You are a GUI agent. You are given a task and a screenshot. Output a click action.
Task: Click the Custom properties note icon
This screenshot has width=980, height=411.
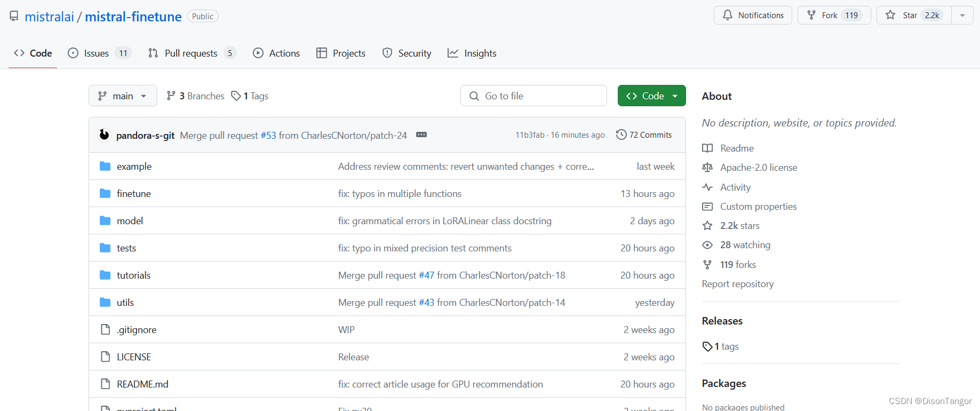(x=707, y=207)
